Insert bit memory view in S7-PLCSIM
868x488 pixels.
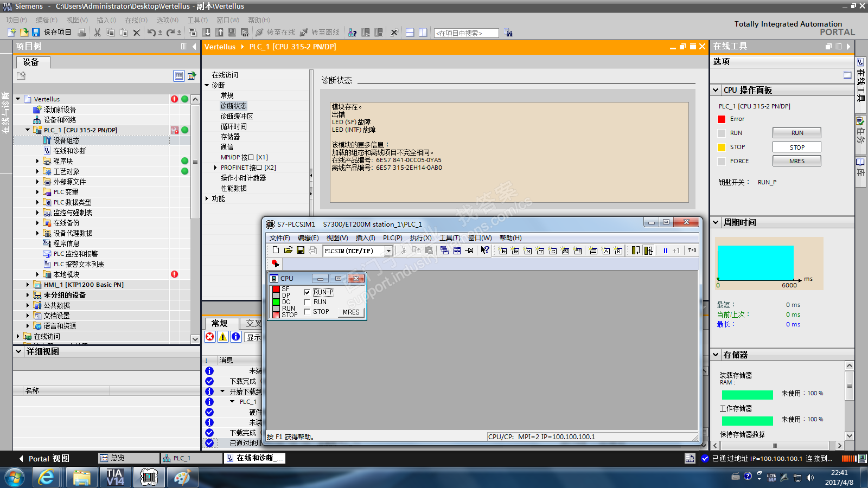pyautogui.click(x=528, y=251)
